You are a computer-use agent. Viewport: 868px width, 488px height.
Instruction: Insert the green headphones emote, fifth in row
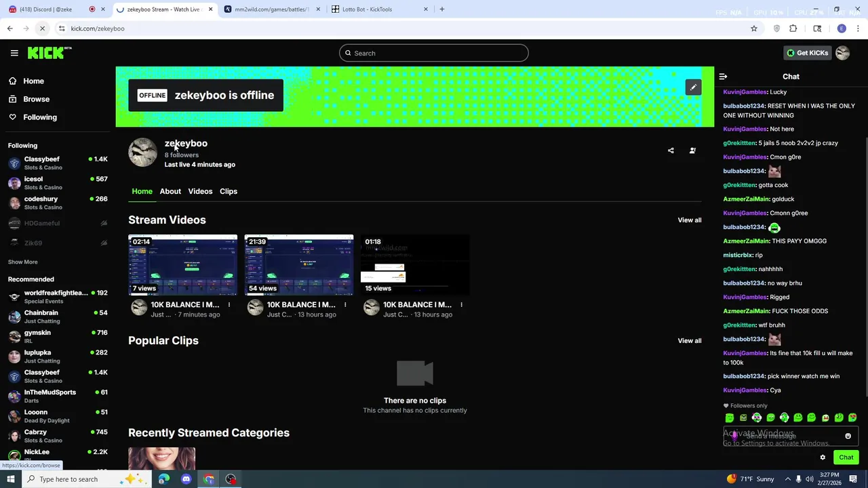point(784,418)
